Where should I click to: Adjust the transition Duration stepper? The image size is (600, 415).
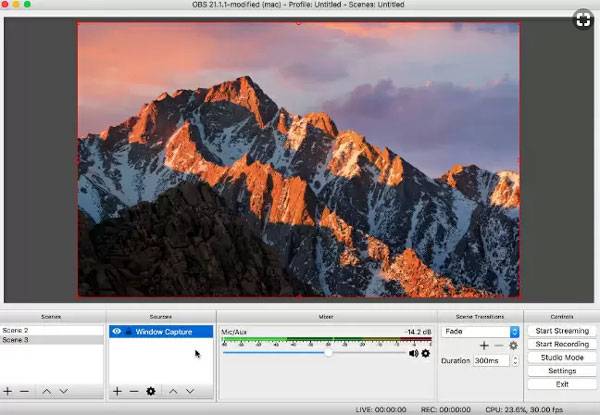coord(515,361)
